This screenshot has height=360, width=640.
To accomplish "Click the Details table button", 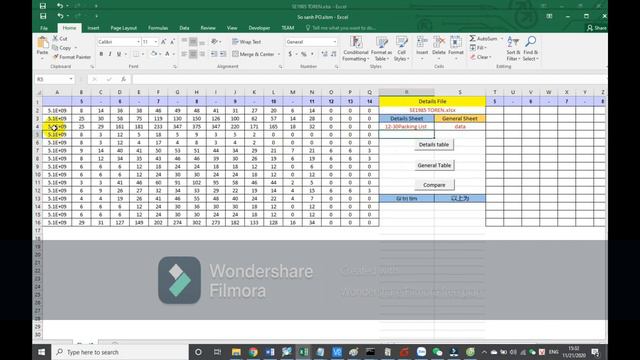I will pyautogui.click(x=433, y=144).
